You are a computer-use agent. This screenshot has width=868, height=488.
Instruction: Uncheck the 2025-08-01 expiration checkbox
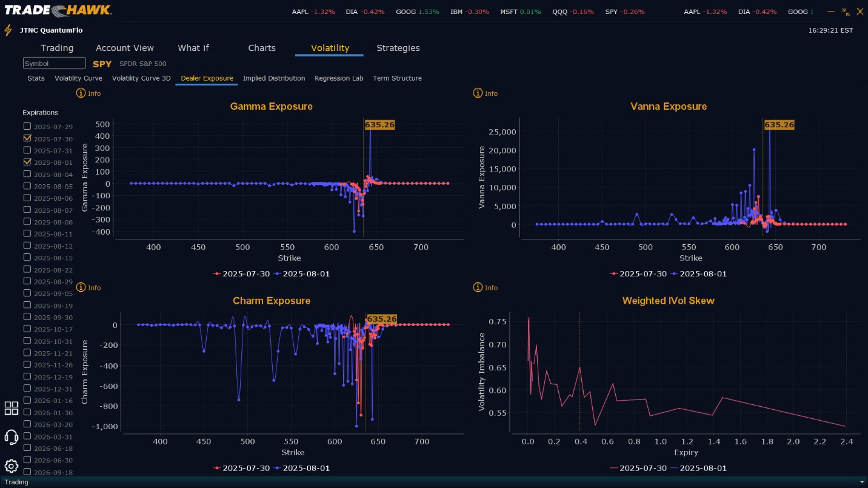point(27,162)
